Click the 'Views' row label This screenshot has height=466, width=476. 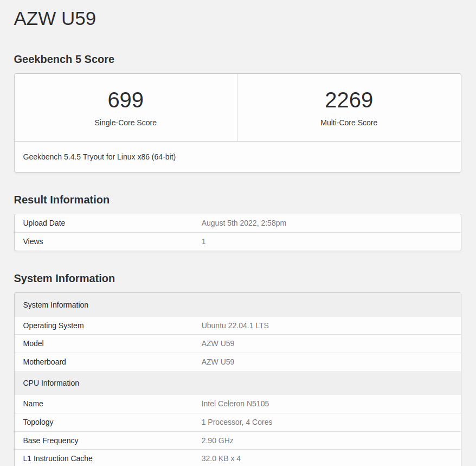33,241
